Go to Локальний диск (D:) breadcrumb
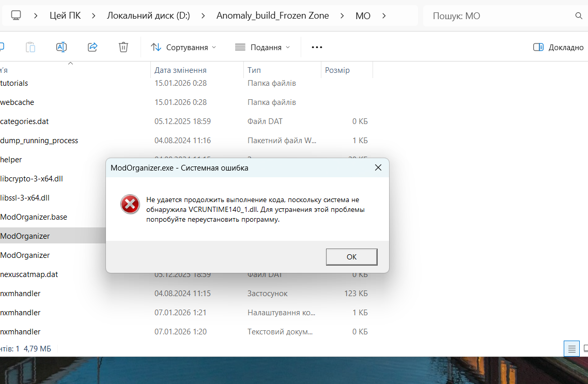 [x=148, y=16]
